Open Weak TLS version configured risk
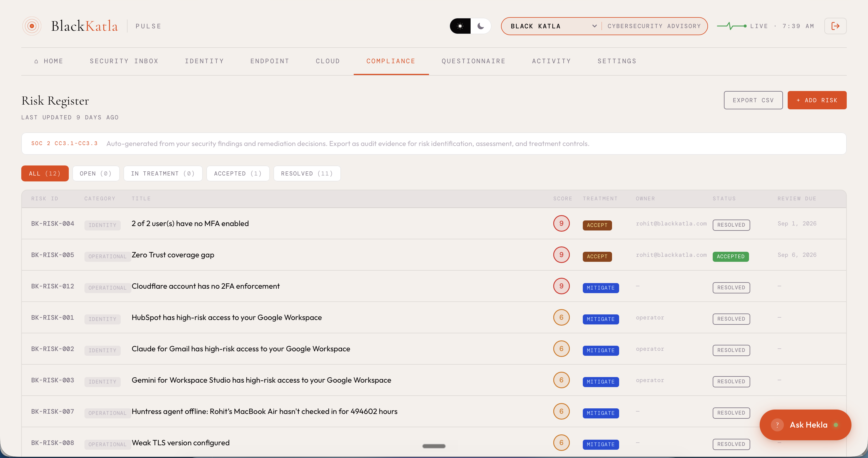This screenshot has width=868, height=458. (181, 443)
